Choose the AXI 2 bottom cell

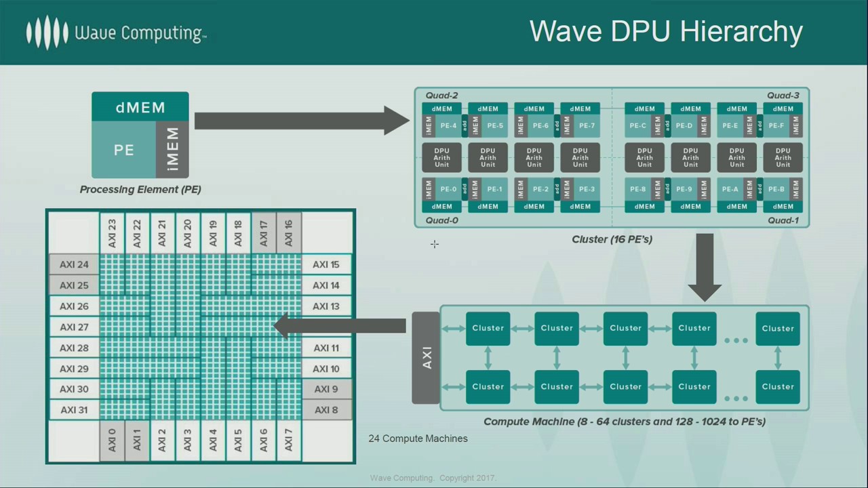click(162, 441)
